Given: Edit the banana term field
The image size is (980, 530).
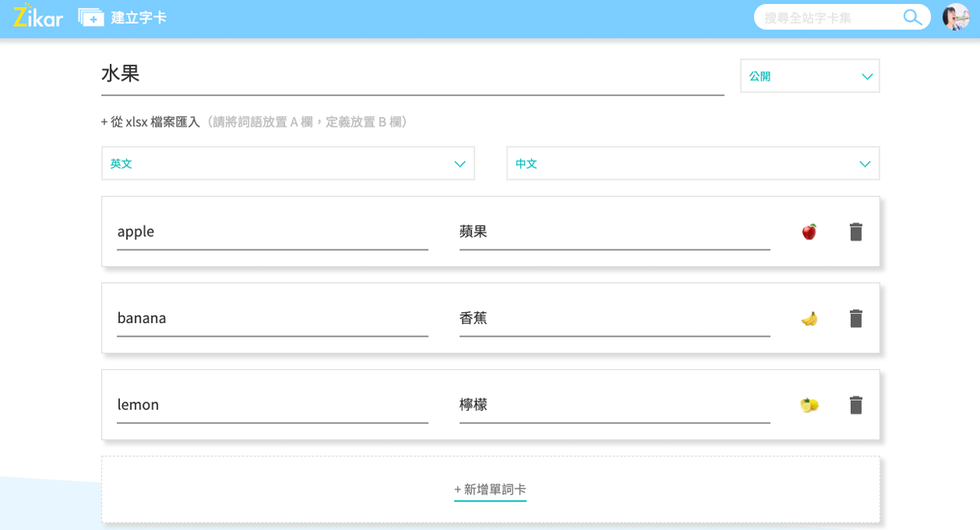Looking at the screenshot, I should [273, 318].
